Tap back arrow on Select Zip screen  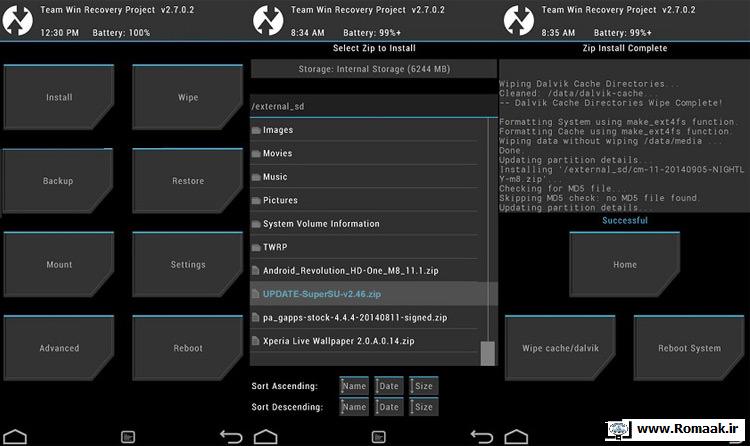[482, 436]
